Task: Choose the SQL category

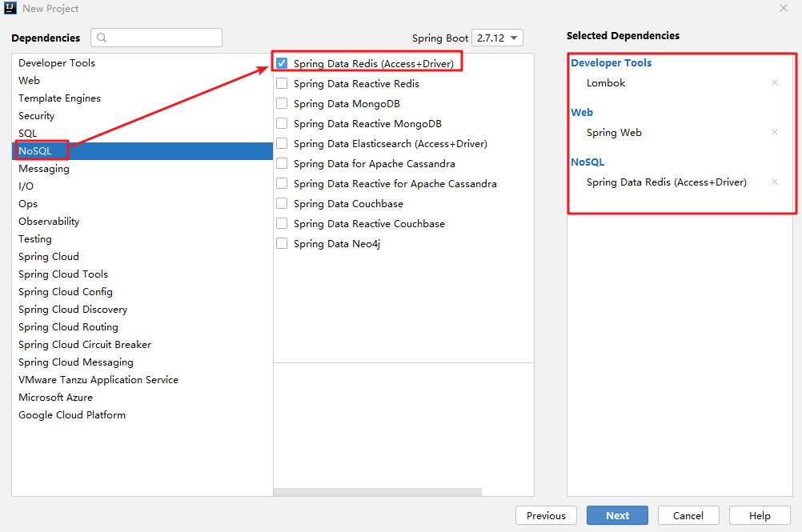Action: click(142, 134)
